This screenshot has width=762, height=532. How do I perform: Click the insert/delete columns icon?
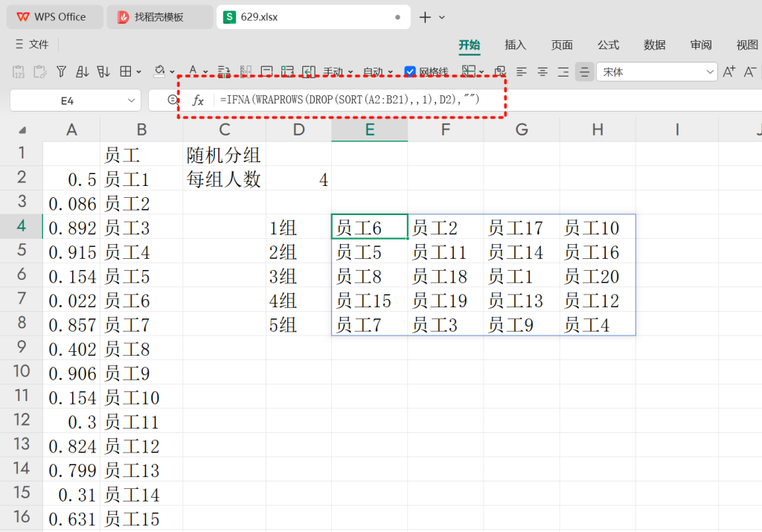[x=246, y=72]
